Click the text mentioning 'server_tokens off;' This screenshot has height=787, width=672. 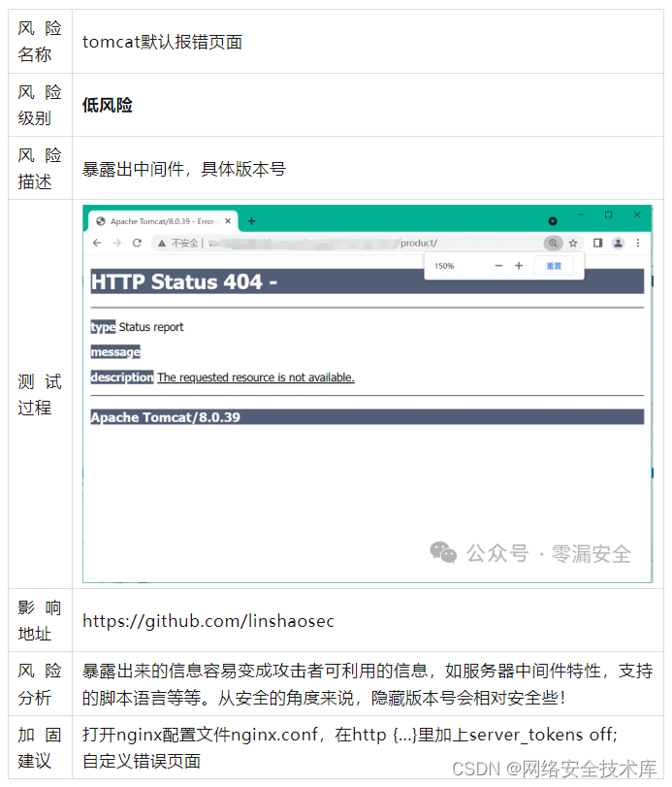pyautogui.click(x=349, y=735)
